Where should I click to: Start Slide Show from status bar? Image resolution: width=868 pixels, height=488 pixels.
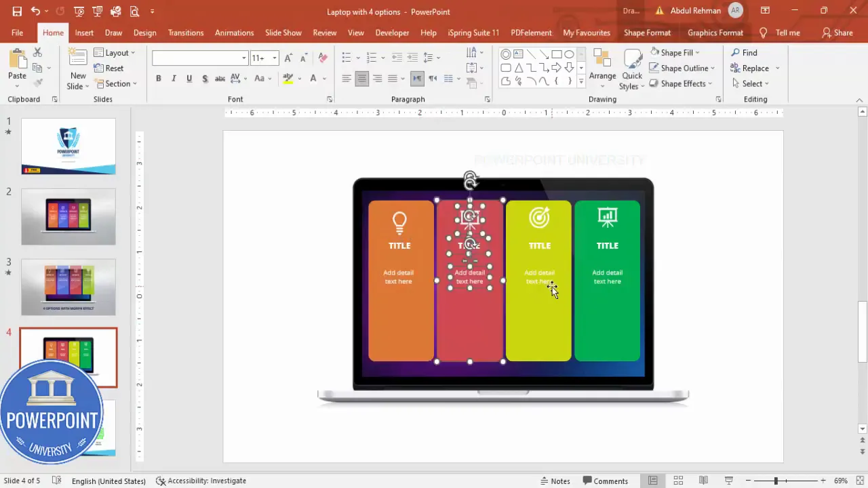729,481
